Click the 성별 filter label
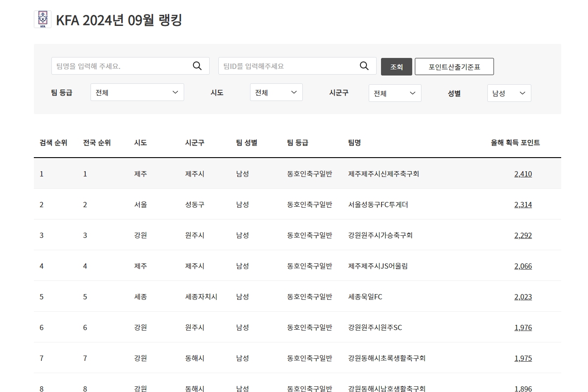588x392 pixels. tap(454, 93)
